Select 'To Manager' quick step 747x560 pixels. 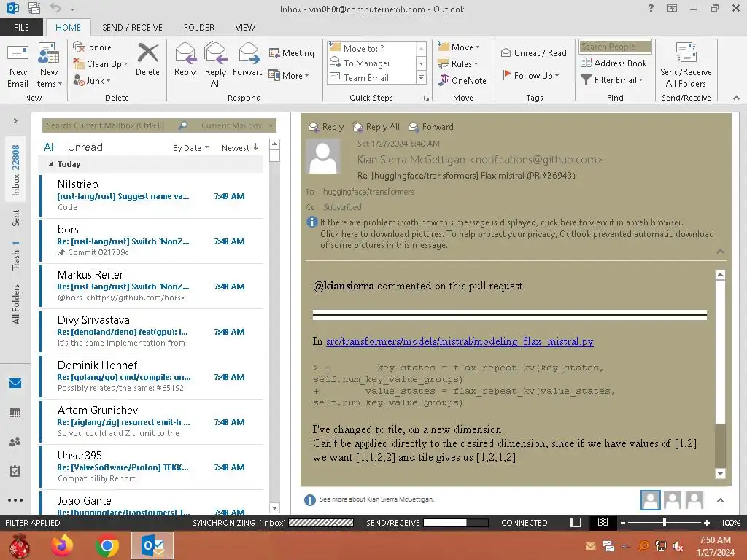pos(373,63)
